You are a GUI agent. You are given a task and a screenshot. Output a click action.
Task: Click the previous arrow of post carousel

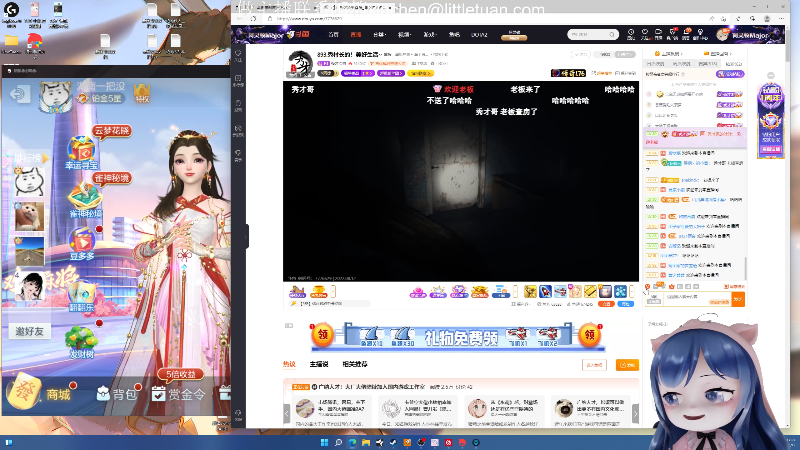[x=287, y=413]
